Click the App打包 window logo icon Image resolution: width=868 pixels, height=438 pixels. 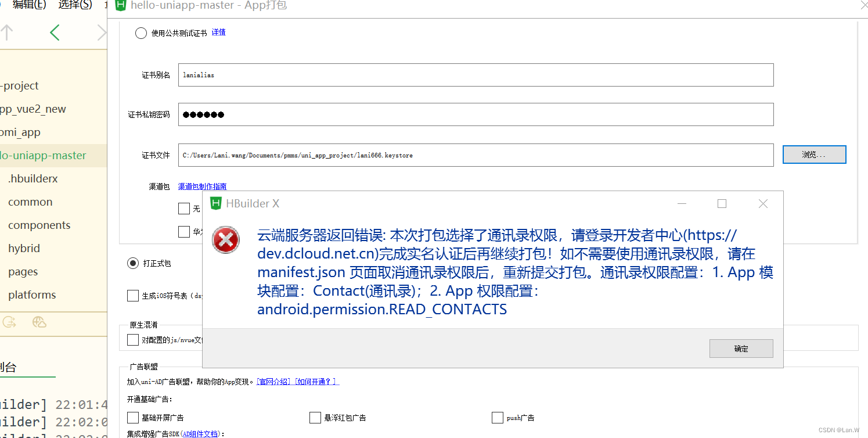point(121,6)
